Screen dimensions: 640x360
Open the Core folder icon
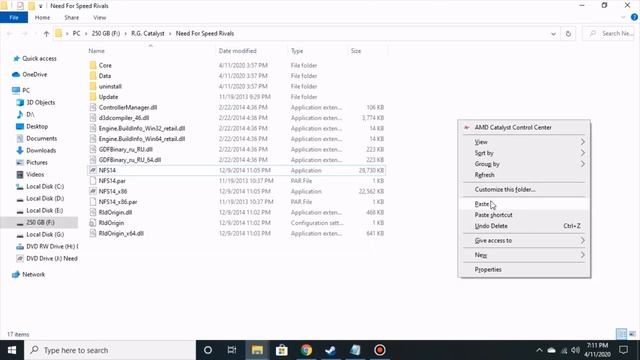click(x=93, y=65)
